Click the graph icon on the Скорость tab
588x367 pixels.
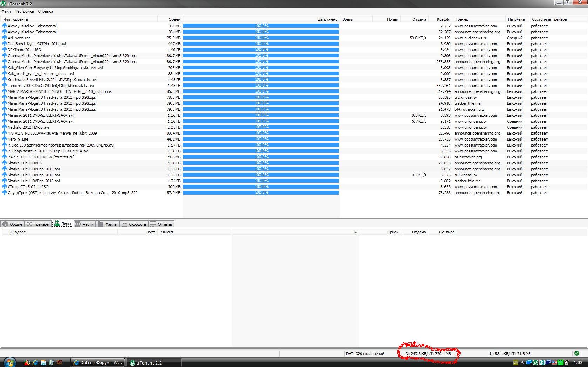[x=124, y=224]
